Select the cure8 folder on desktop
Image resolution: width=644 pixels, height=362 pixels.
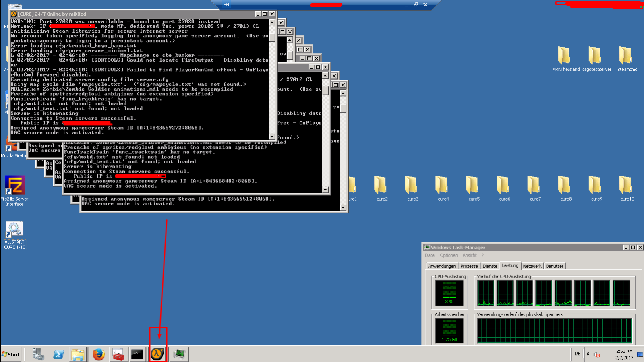565,188
